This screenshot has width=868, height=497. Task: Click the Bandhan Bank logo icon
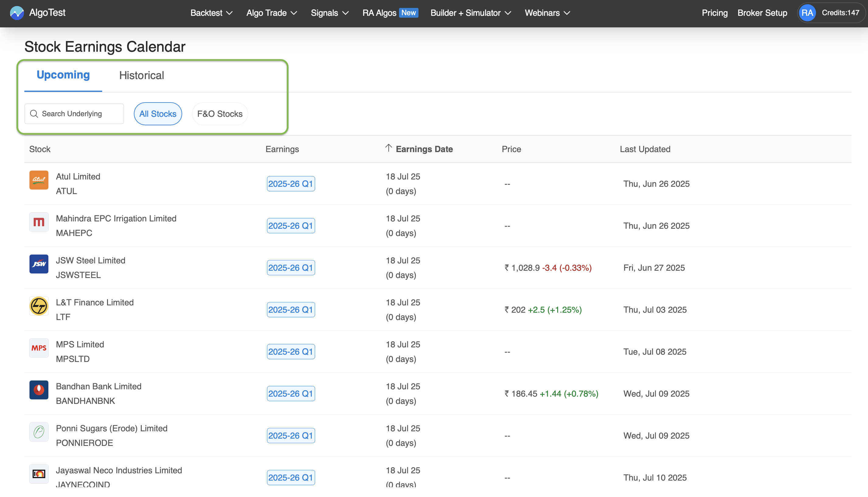(x=39, y=390)
